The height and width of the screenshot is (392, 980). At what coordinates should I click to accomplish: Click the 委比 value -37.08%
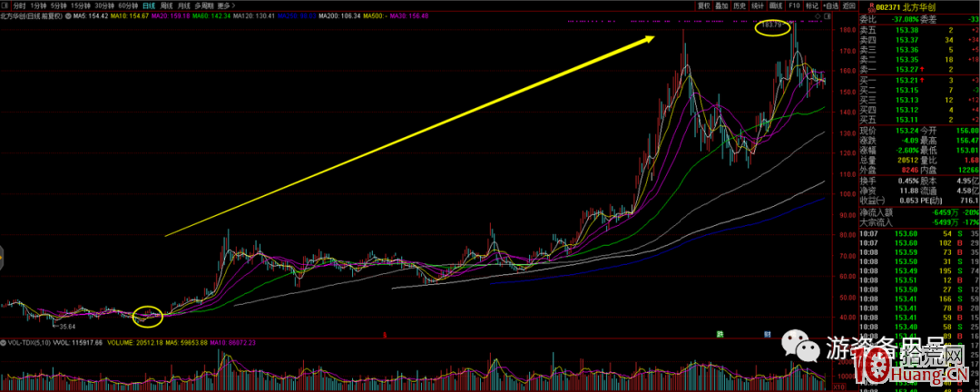click(905, 18)
